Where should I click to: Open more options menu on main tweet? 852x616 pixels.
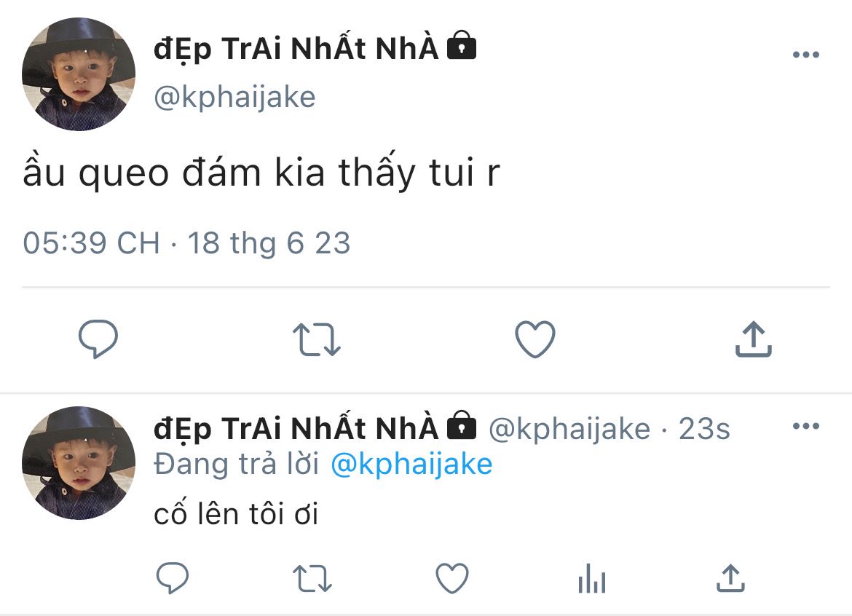pos(806,55)
